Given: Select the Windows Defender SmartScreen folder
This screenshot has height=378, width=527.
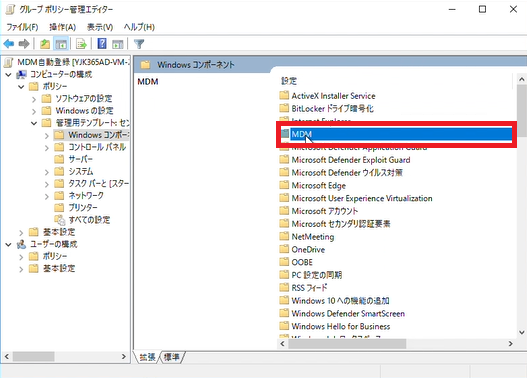Looking at the screenshot, I should (x=348, y=313).
